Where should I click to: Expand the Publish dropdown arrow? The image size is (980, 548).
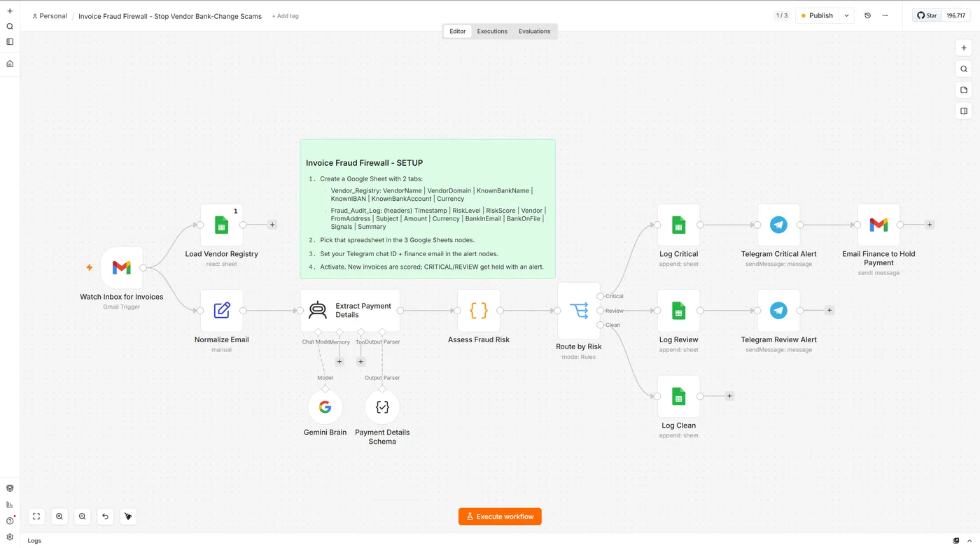846,15
